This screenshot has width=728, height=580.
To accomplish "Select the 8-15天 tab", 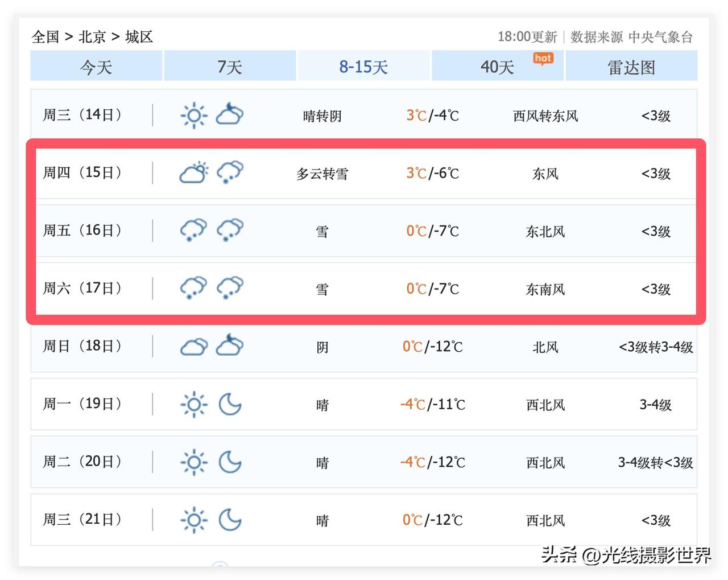I will click(364, 66).
